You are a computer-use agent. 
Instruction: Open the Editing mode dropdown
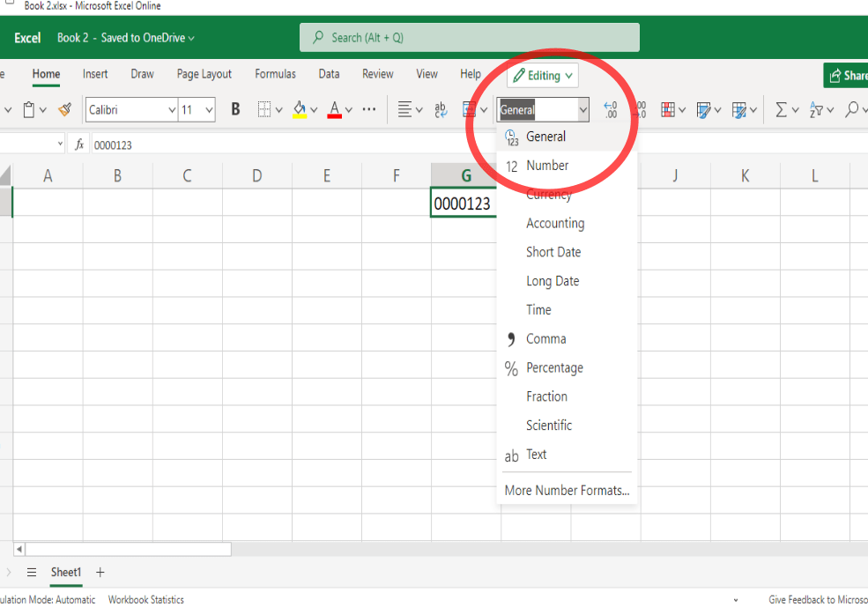point(542,75)
